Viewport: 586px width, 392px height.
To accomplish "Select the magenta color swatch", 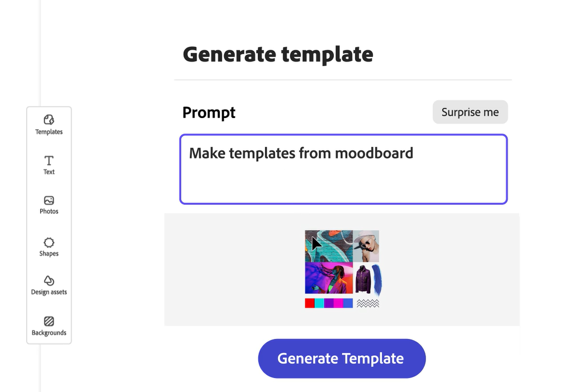I will click(x=338, y=303).
